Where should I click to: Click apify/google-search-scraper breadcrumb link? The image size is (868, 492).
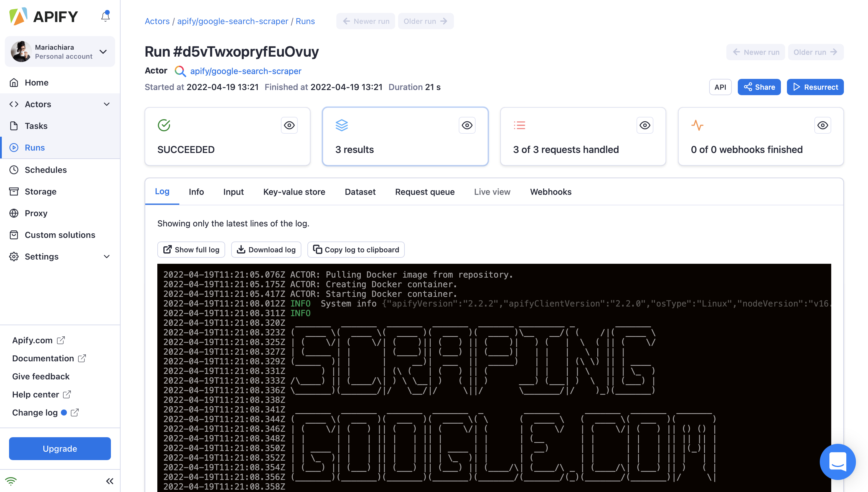tap(233, 21)
